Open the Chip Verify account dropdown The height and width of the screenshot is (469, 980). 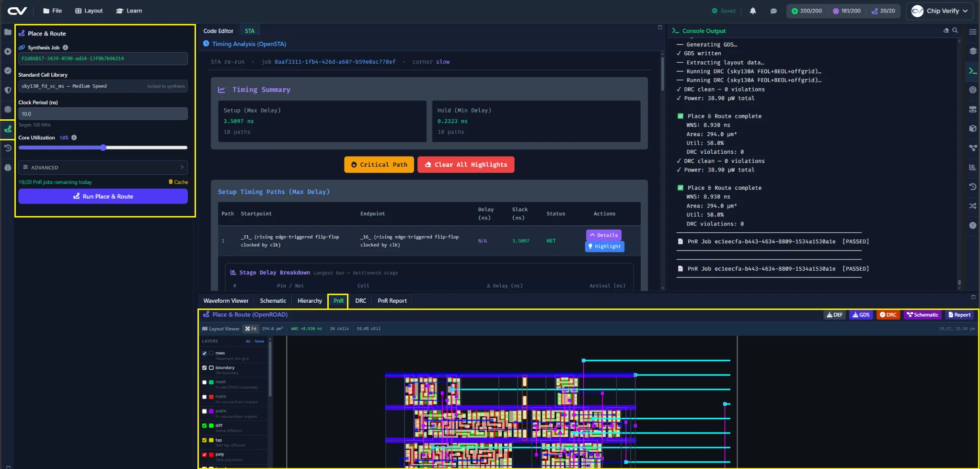[x=939, y=11]
